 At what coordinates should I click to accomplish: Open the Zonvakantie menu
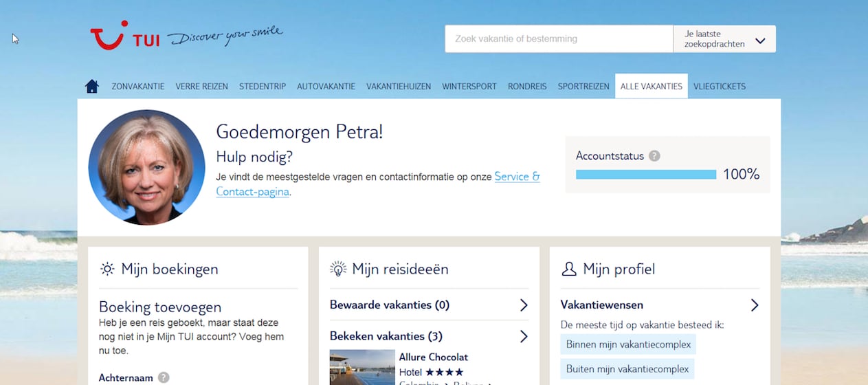pos(138,87)
